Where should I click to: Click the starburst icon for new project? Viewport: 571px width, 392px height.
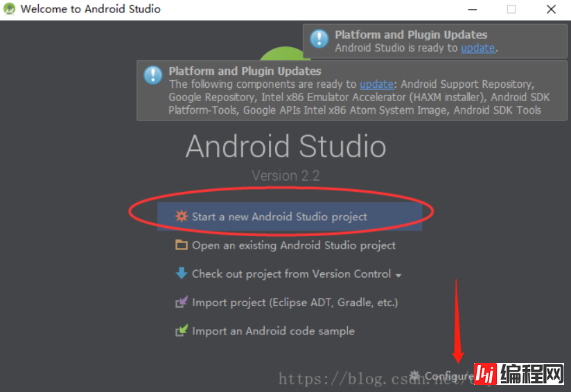182,216
